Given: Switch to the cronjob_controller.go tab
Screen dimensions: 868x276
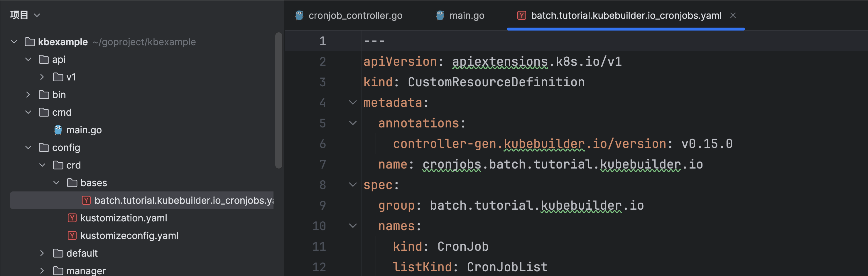Looking at the screenshot, I should coord(355,16).
